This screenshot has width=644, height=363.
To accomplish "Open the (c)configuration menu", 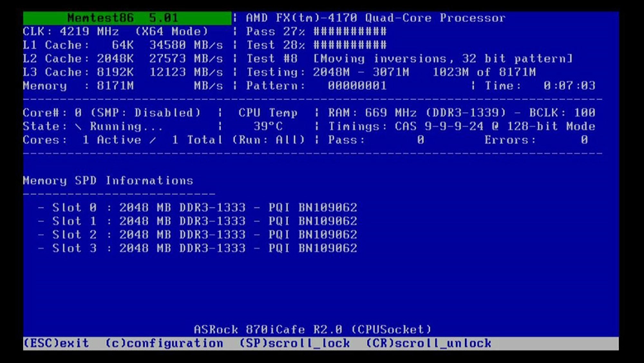I will (164, 344).
